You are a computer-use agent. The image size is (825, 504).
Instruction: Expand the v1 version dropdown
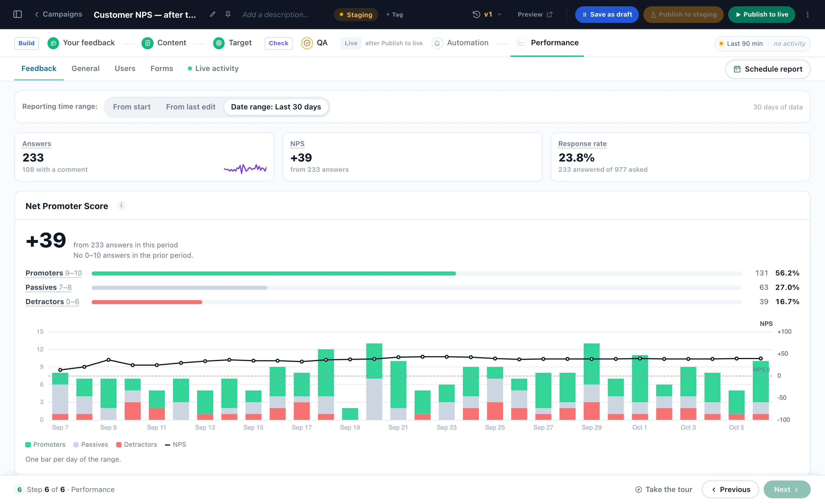pyautogui.click(x=493, y=14)
